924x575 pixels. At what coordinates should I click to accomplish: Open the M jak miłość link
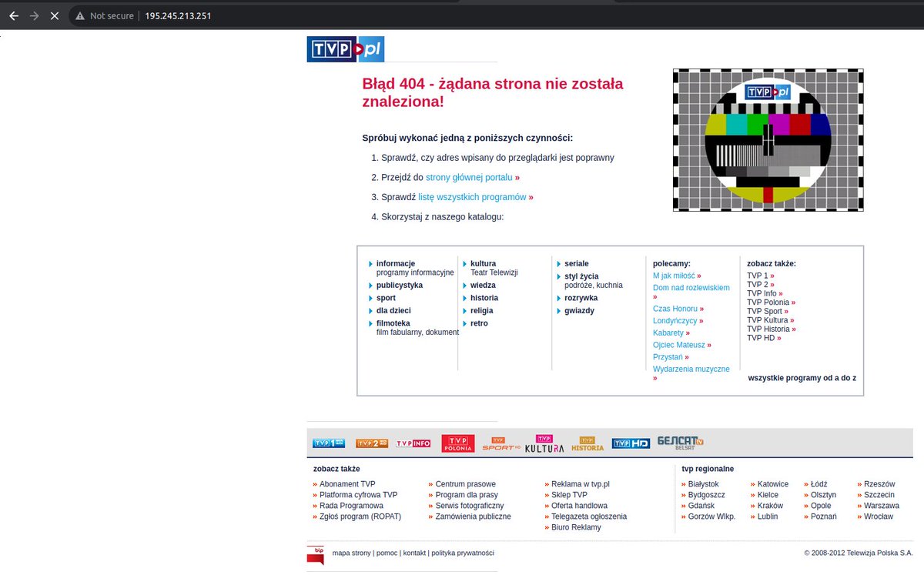674,275
